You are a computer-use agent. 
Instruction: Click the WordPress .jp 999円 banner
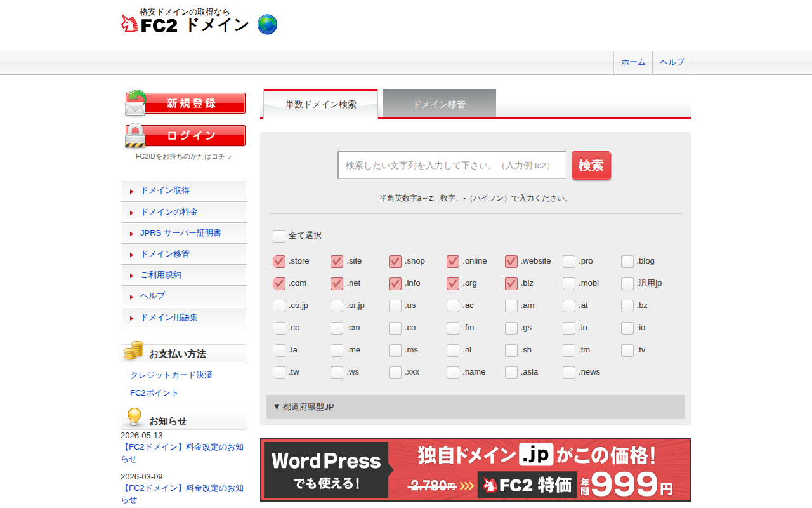tap(476, 470)
